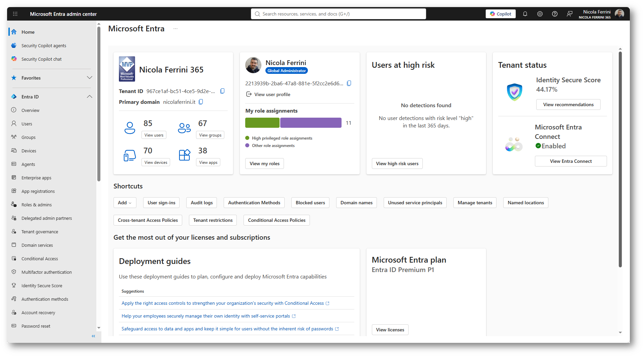Open the settings gear in the header
This screenshot has height=357, width=644.
pos(540,14)
